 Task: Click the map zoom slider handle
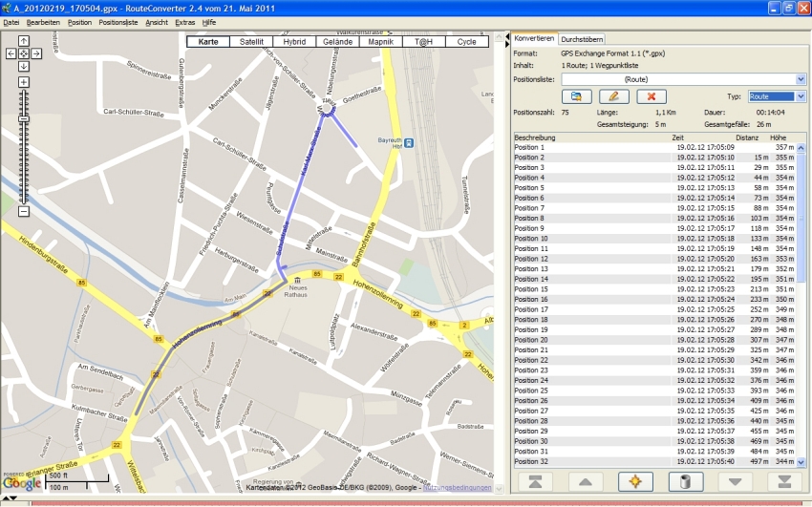24,118
